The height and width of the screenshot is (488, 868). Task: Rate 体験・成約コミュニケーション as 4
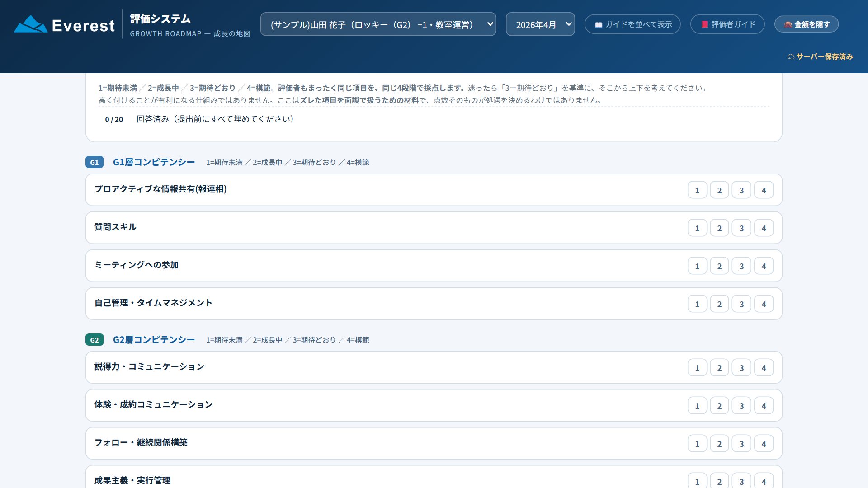coord(764,406)
